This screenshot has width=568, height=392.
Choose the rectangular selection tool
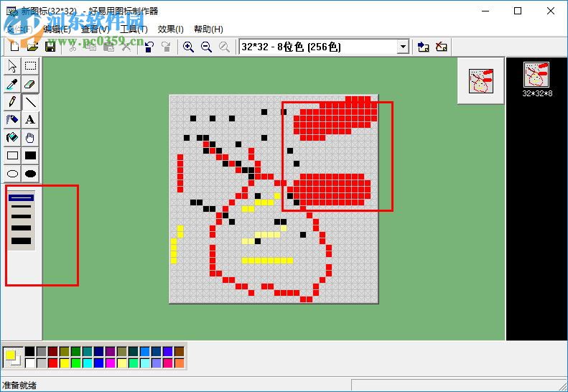30,66
